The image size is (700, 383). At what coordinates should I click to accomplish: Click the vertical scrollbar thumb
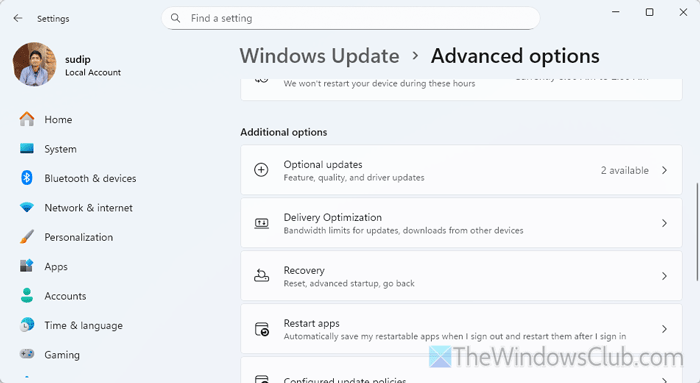click(697, 232)
